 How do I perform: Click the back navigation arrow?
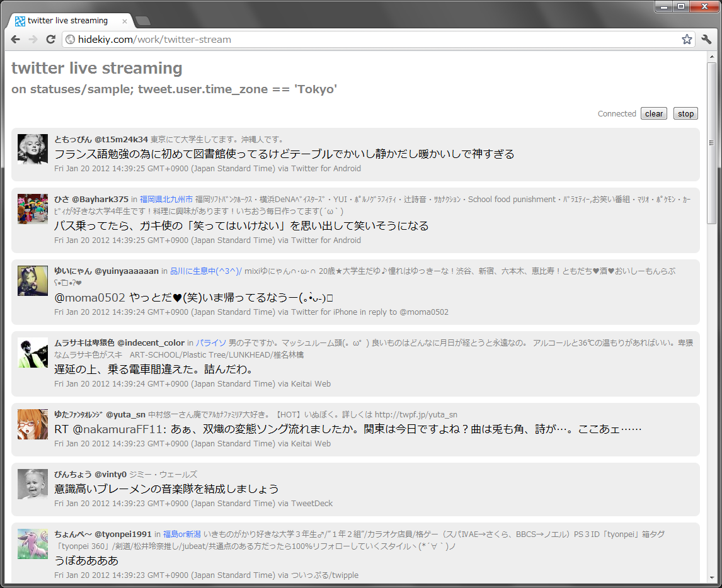15,39
